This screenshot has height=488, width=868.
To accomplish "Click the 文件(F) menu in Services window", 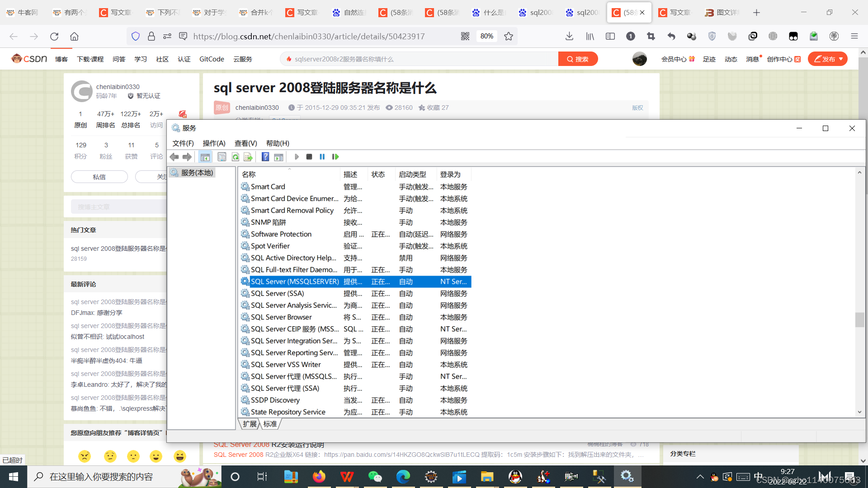I will point(183,143).
